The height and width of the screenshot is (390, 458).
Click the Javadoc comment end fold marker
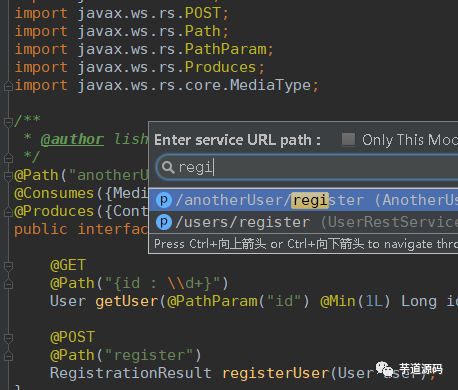(x=8, y=157)
